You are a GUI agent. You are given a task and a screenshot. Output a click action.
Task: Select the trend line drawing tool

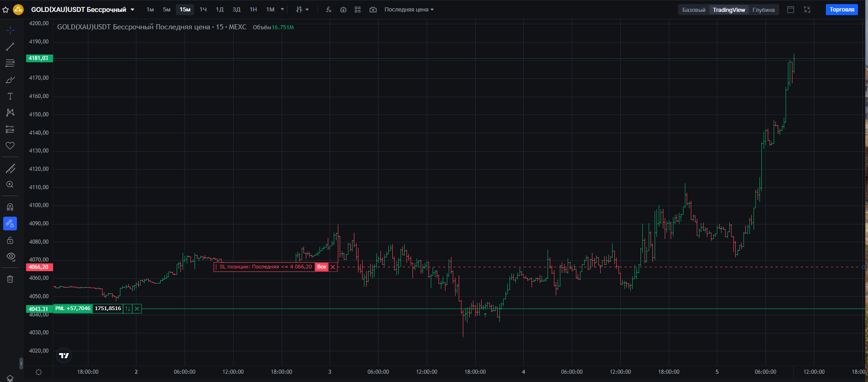10,47
